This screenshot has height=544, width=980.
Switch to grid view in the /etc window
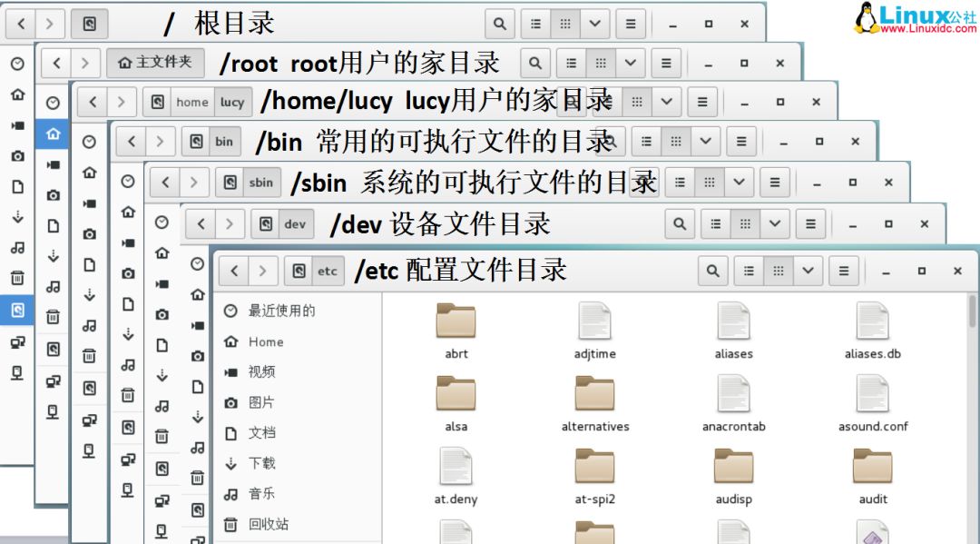pos(779,271)
